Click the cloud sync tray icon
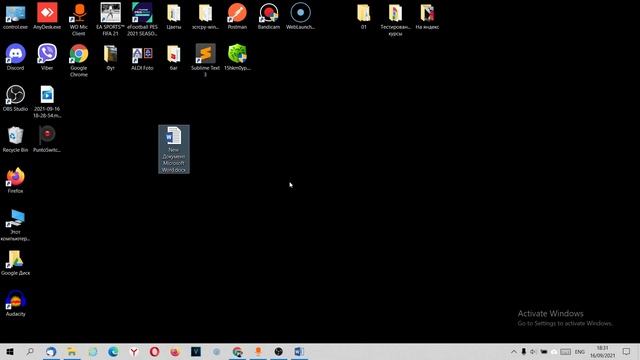The height and width of the screenshot is (360, 640). click(x=554, y=352)
